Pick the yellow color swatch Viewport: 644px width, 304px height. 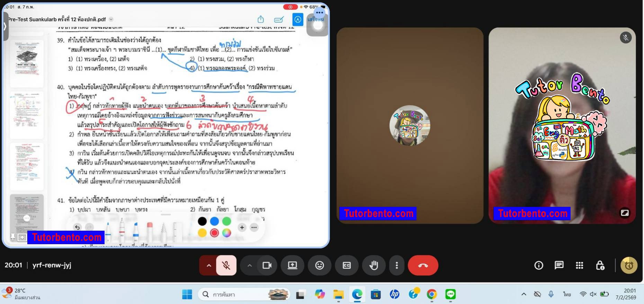pyautogui.click(x=202, y=233)
